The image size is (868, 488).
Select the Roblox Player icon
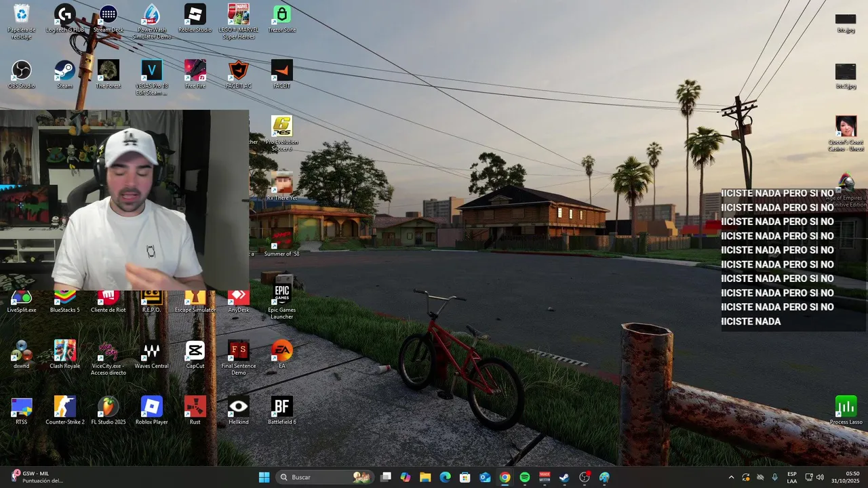[152, 411]
